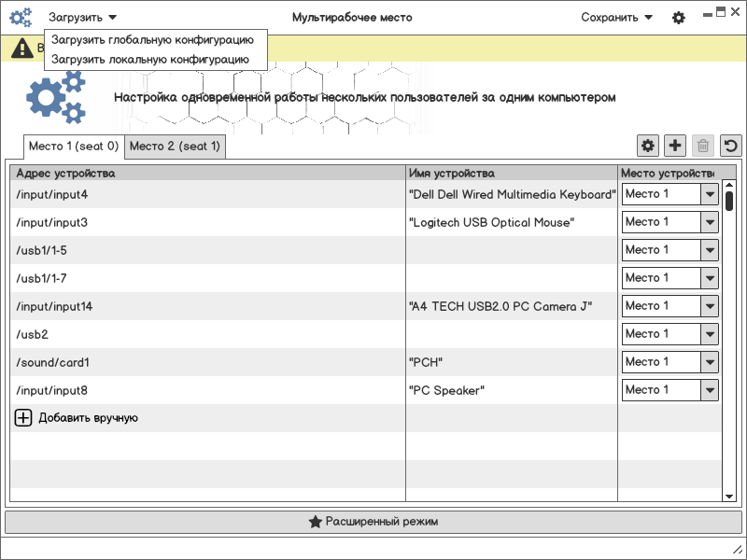Click the gears app icon in title bar
747x560 pixels.
click(21, 18)
